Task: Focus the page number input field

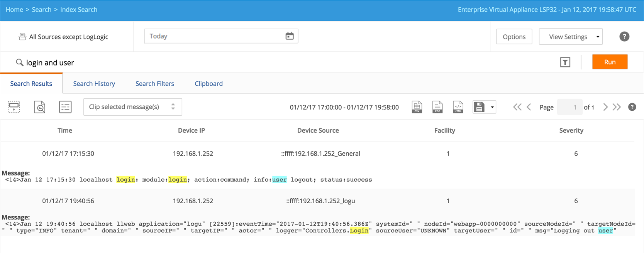Action: 569,107
